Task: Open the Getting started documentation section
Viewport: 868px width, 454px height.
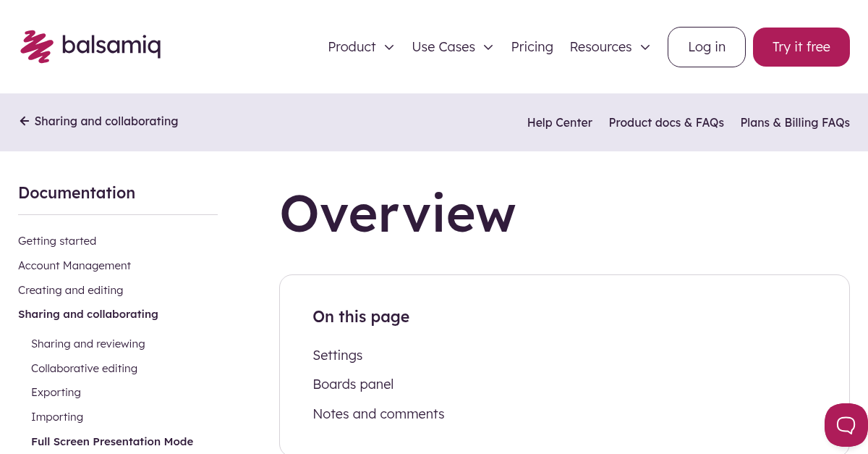Action: tap(57, 241)
